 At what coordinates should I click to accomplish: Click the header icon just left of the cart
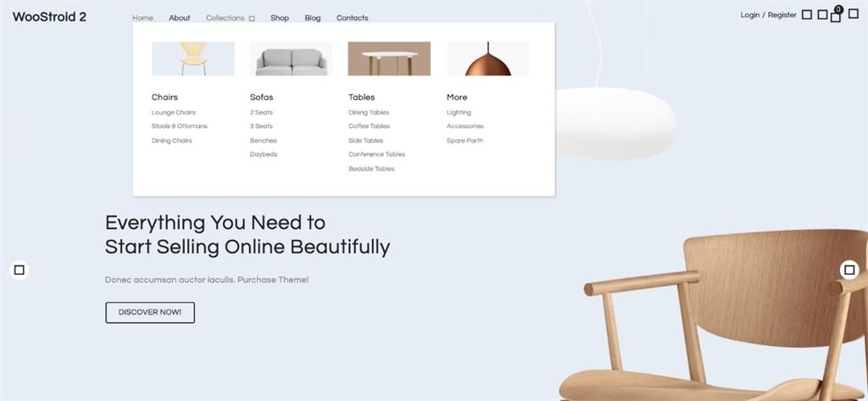[822, 15]
